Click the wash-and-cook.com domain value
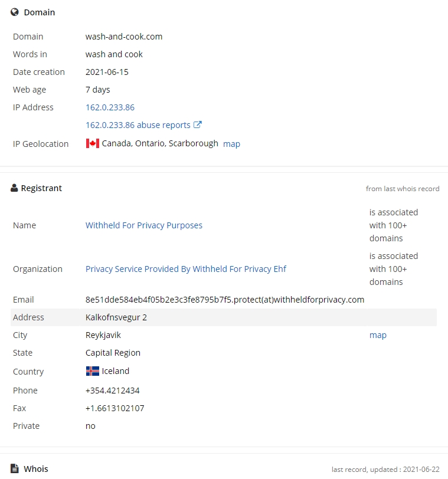This screenshot has height=479, width=448. coord(124,37)
